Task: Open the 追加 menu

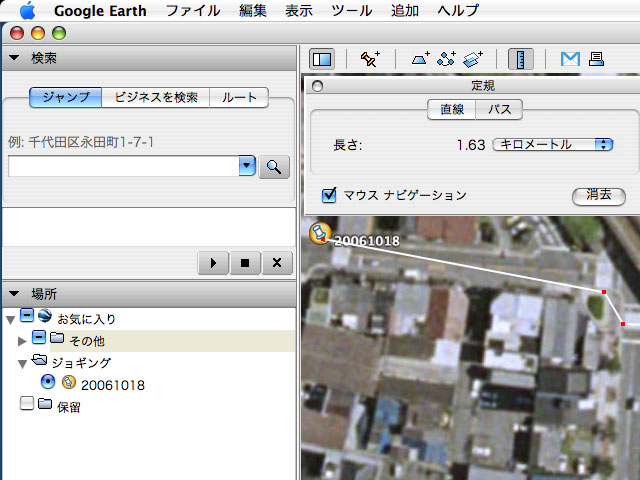Action: pos(405,11)
